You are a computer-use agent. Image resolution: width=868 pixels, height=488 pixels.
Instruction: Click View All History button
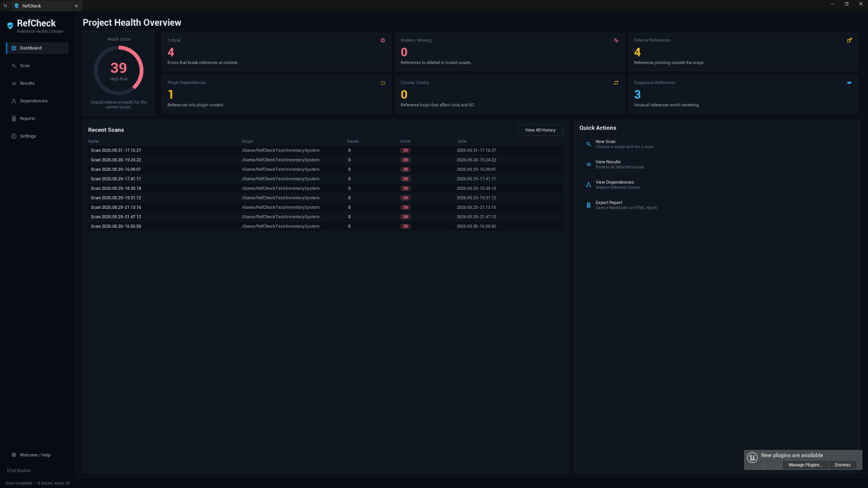(x=540, y=130)
